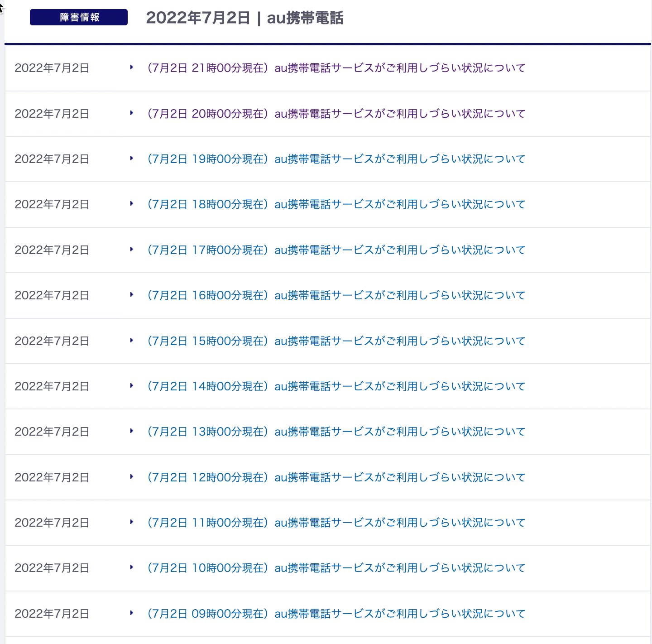
Task: Click the 2022年7月2日 date in the 13時00分 row
Action: (x=52, y=432)
